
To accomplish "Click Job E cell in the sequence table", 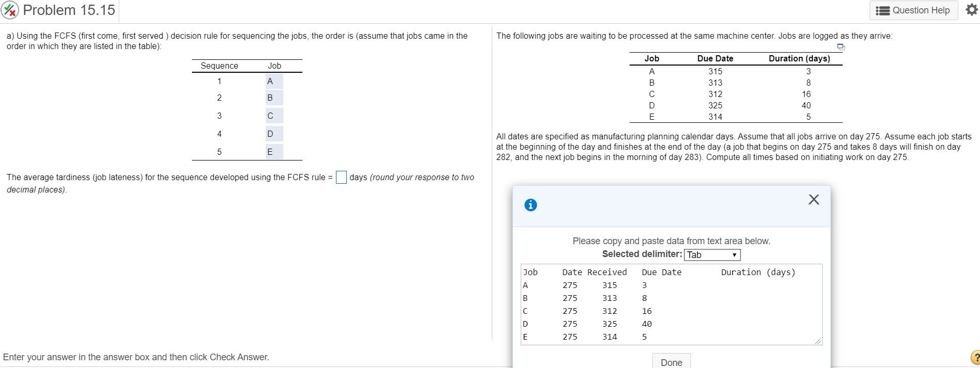I will click(x=274, y=151).
